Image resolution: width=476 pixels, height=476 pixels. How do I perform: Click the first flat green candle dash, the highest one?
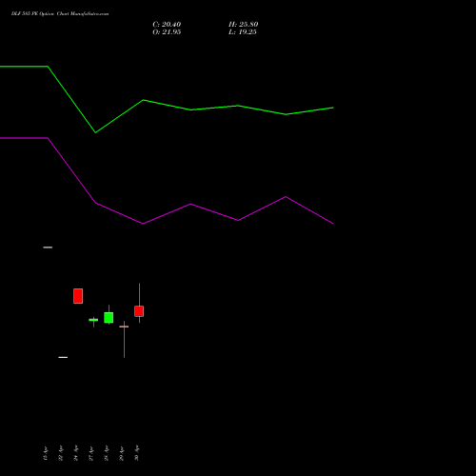(x=48, y=248)
